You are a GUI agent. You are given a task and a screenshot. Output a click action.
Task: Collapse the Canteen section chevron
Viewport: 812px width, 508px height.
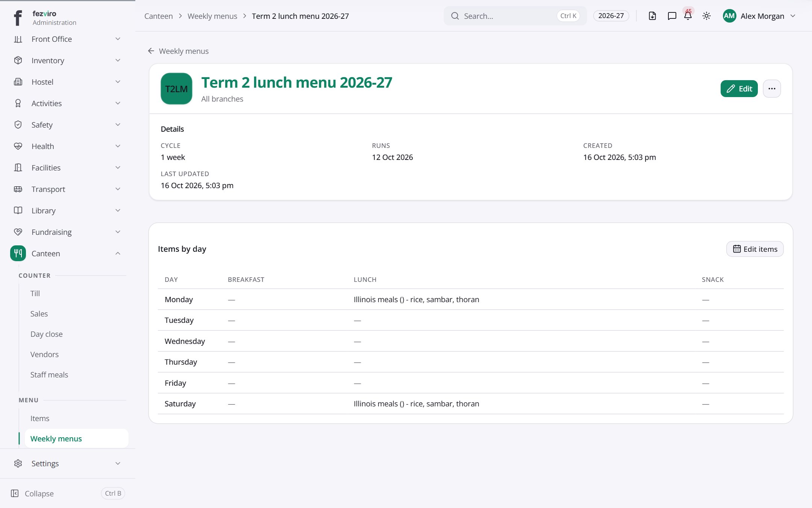point(118,254)
